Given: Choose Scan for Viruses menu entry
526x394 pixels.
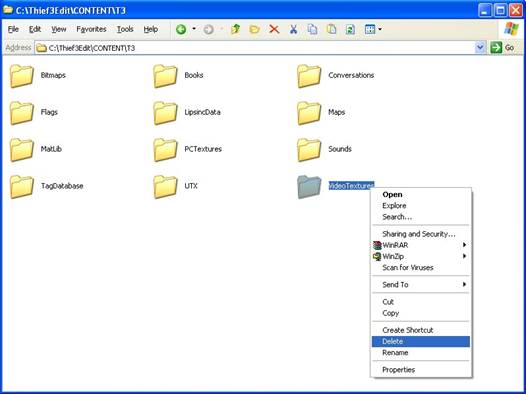Looking at the screenshot, I should point(421,268).
